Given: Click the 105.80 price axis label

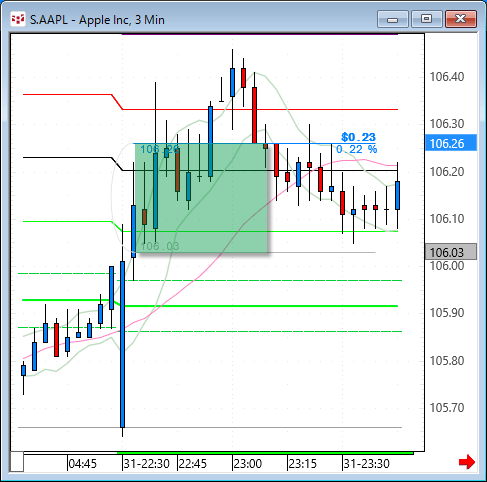Looking at the screenshot, I should (447, 361).
